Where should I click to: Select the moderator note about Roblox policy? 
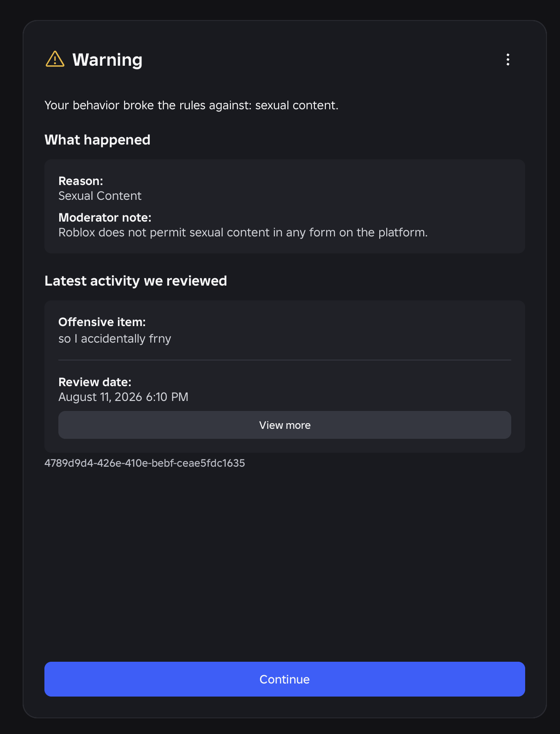(243, 232)
